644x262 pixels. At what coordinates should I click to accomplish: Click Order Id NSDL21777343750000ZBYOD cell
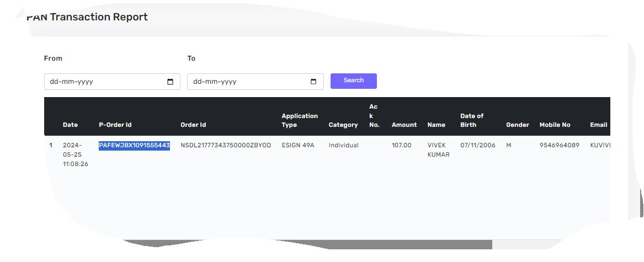click(x=226, y=146)
